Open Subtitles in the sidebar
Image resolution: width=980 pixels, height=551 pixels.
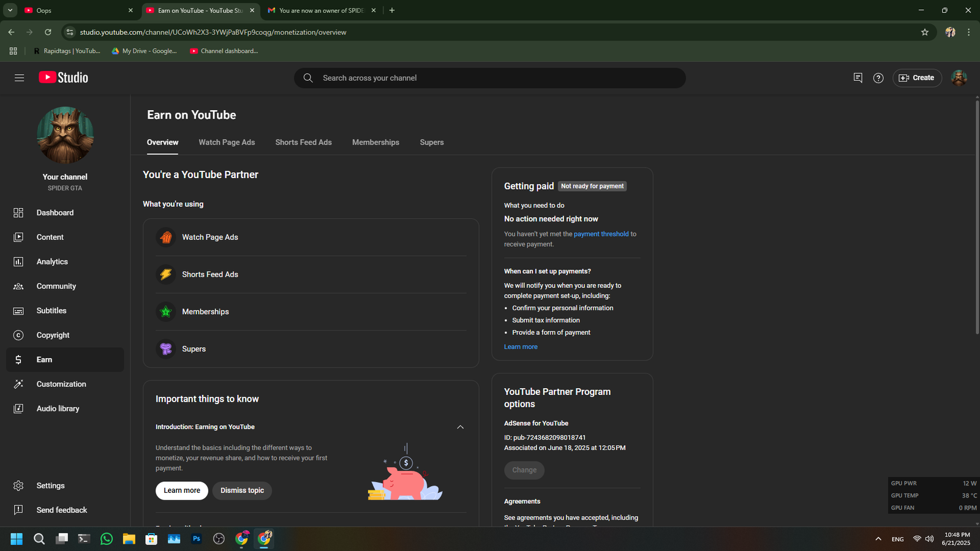(65, 310)
